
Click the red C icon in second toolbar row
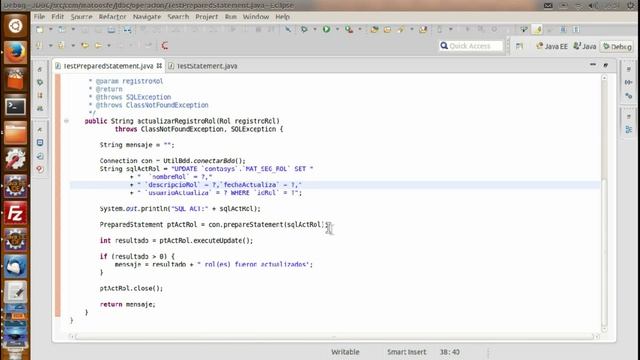(165, 45)
